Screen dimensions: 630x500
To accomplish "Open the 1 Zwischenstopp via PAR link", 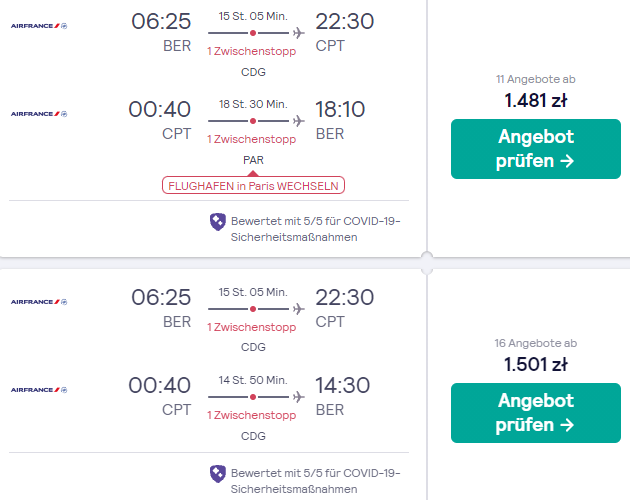I will [252, 139].
